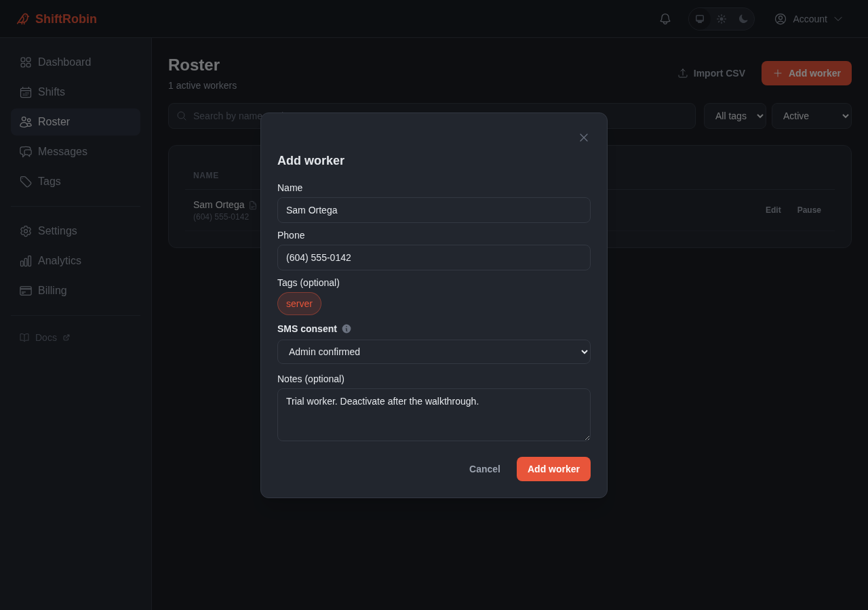Click the Roster people icon
The image size is (868, 610).
[26, 122]
